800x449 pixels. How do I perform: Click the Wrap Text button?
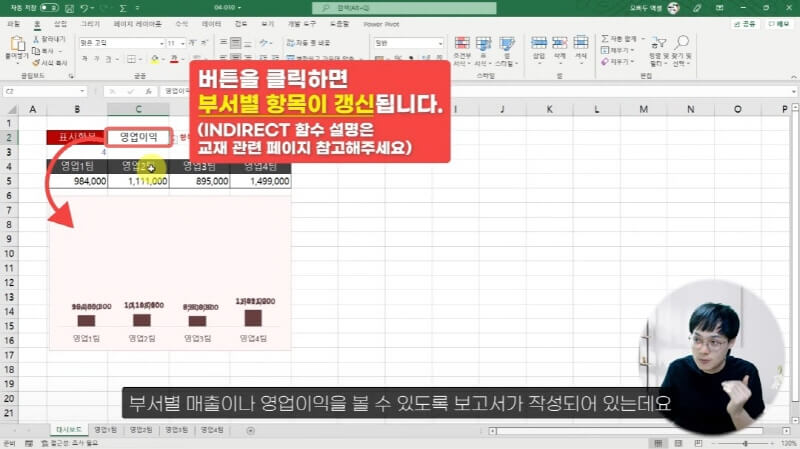pos(308,43)
